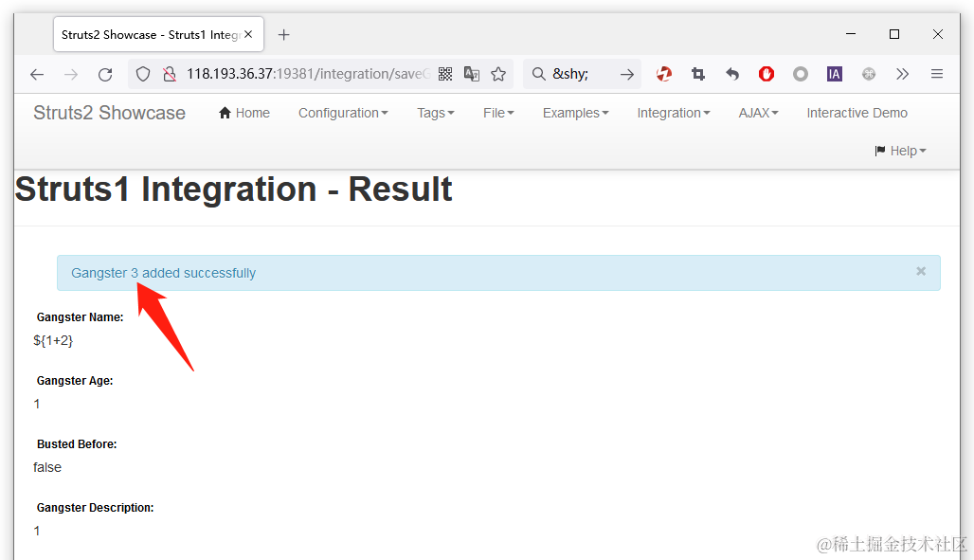Click the Gangster Age label
974x560 pixels.
(75, 381)
